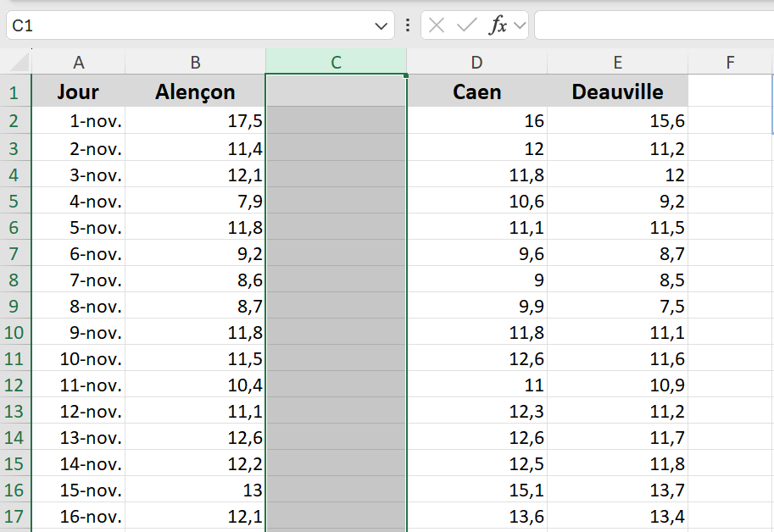Click inside the empty formula bar field
The width and height of the screenshot is (774, 532).
pyautogui.click(x=653, y=25)
